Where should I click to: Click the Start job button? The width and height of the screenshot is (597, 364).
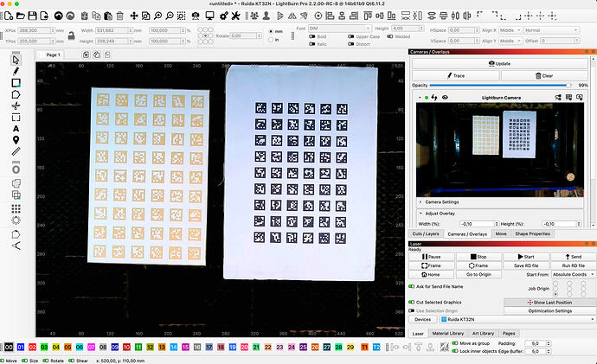526,257
